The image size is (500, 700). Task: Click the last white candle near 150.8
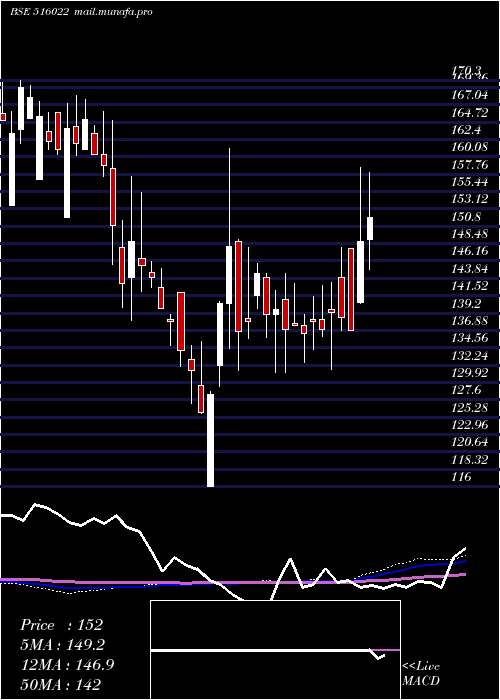(x=370, y=229)
